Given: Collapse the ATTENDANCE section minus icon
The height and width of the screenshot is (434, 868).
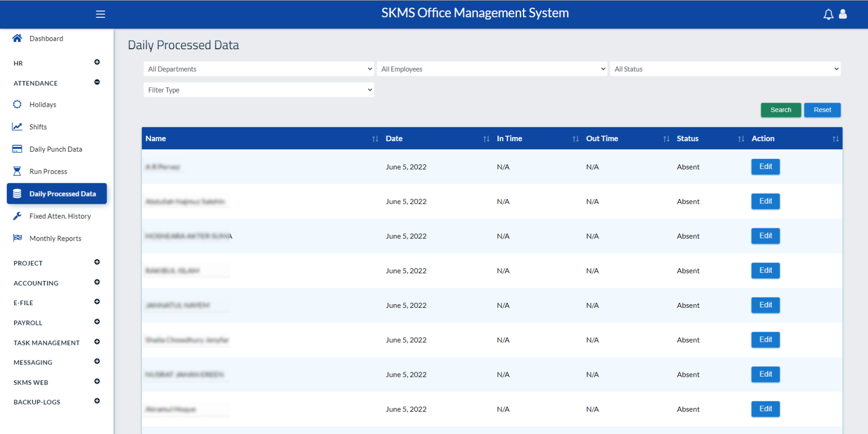Looking at the screenshot, I should click(x=97, y=82).
